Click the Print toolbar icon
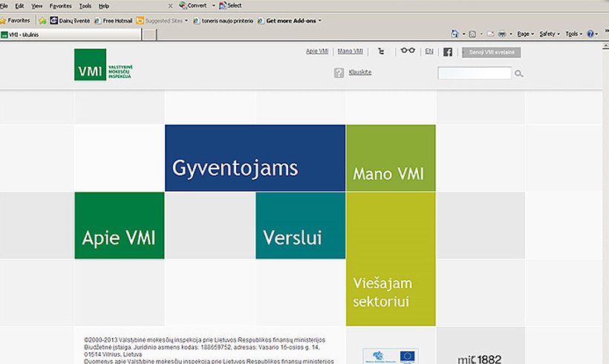Screen dimensions: 609x364 tap(502, 34)
